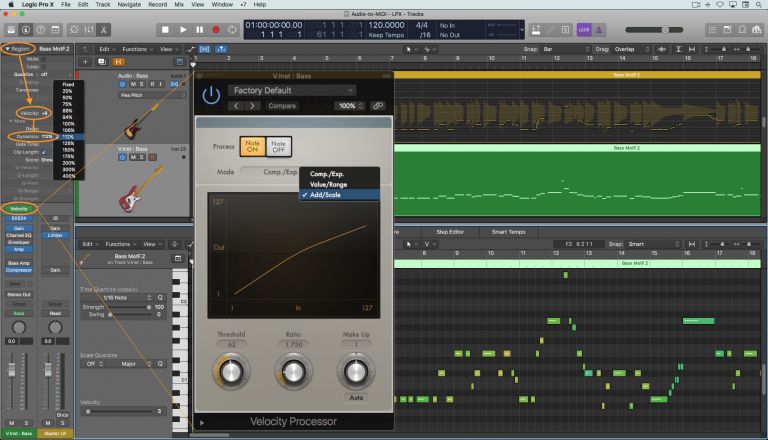Open Tracks area Functions menu

pyautogui.click(x=137, y=49)
